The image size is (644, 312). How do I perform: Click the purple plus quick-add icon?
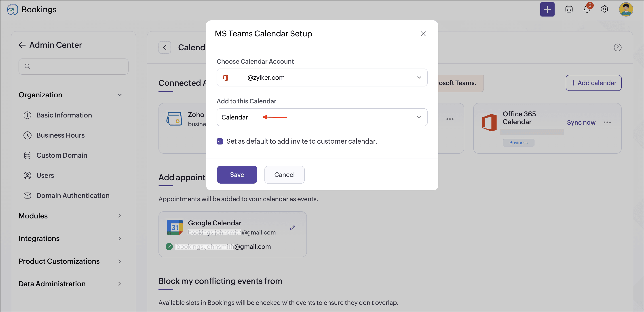(x=547, y=10)
